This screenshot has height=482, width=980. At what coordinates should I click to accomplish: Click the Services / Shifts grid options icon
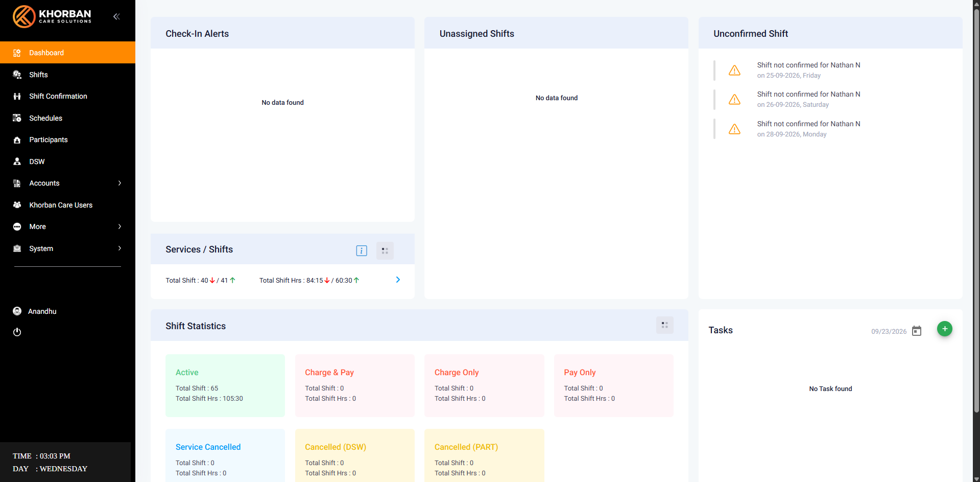(x=385, y=250)
